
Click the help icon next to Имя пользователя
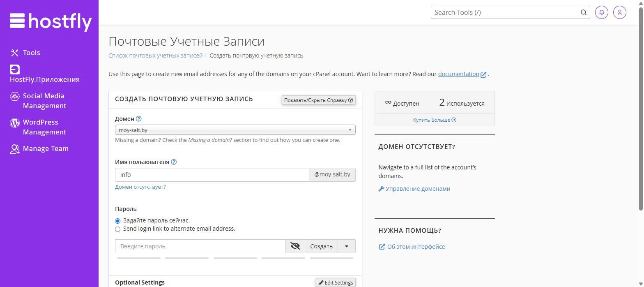[x=174, y=162]
